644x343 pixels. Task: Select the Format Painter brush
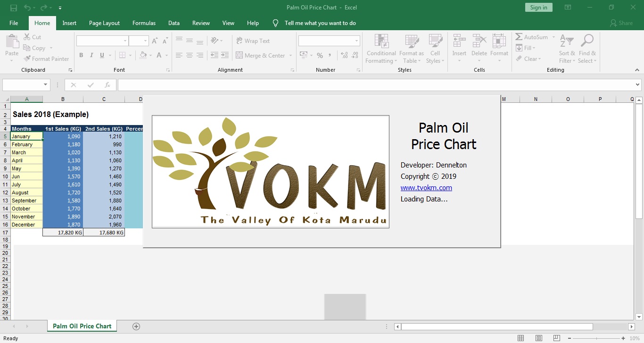(27, 59)
